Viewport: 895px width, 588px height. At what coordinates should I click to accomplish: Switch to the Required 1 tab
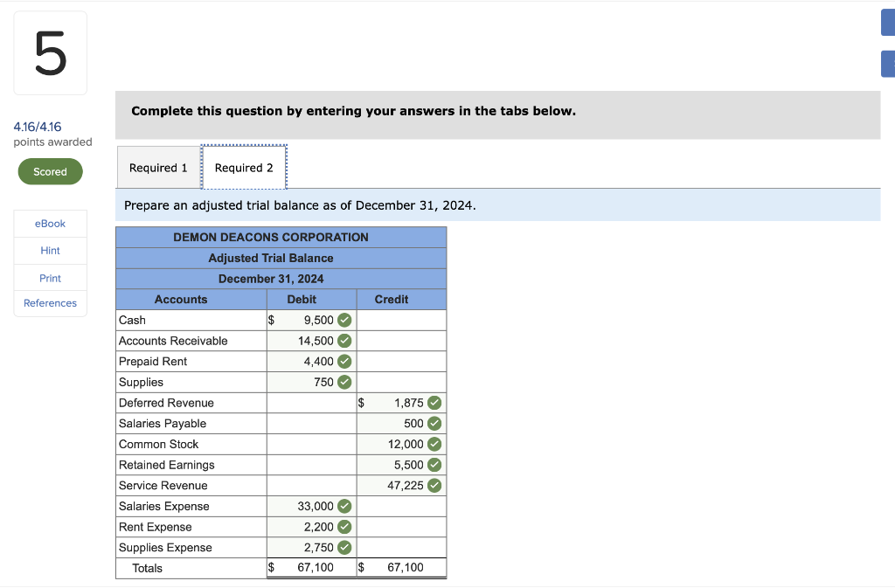tap(158, 167)
